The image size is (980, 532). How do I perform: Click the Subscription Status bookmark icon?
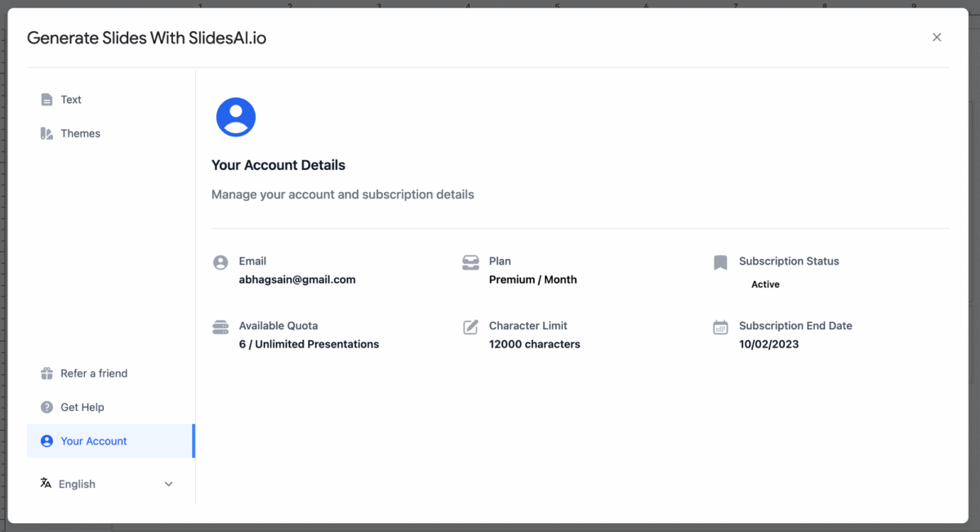(720, 262)
